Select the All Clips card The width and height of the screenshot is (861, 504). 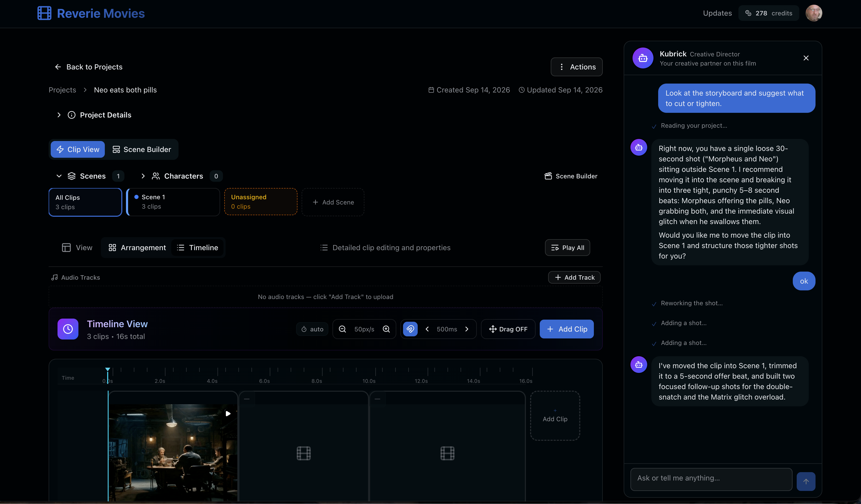click(85, 202)
